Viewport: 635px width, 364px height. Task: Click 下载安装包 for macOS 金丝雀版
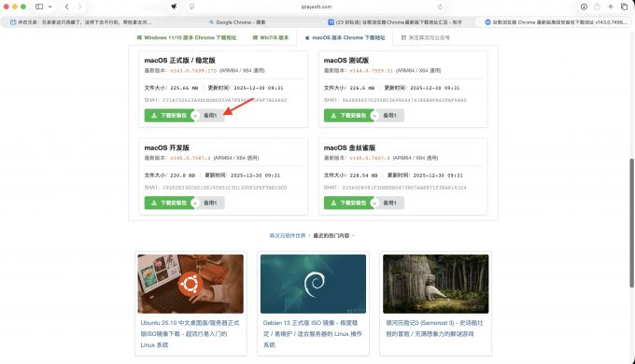(x=348, y=203)
